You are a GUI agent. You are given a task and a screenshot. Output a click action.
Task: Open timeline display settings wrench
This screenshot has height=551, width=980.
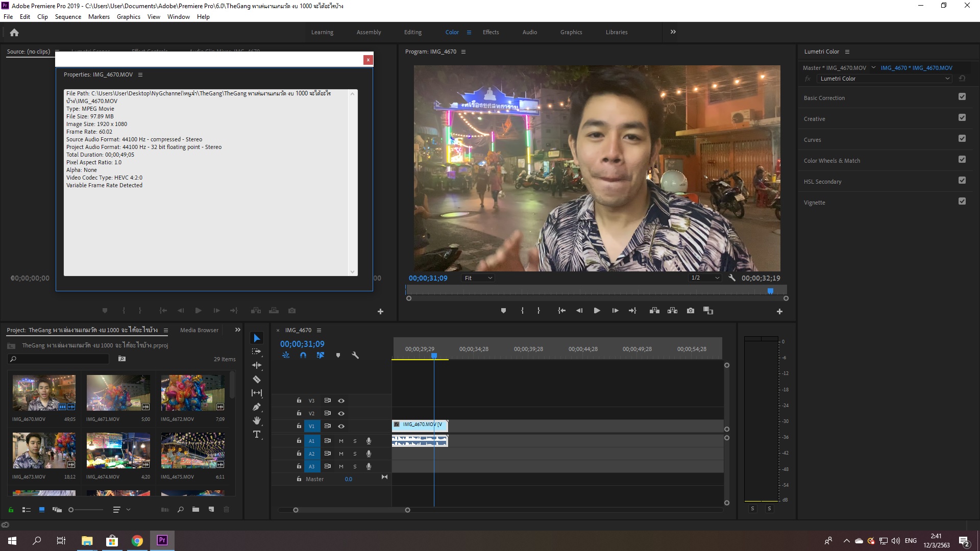point(355,355)
